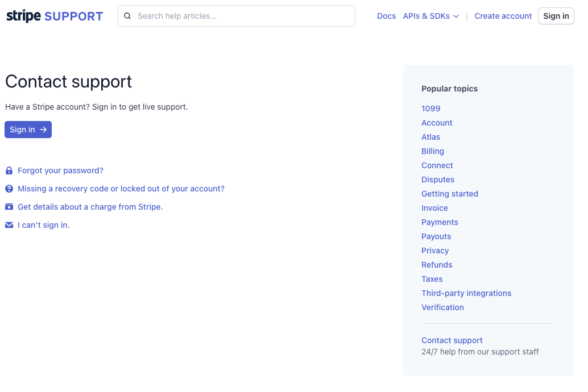The height and width of the screenshot is (392, 588).
Task: Open the Connect topic
Action: coord(437,166)
